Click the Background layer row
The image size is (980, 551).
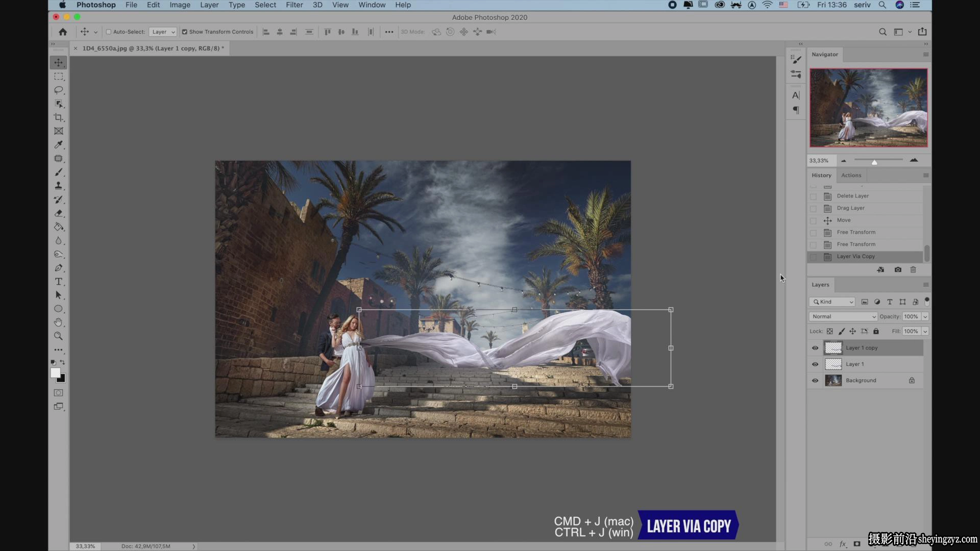[865, 381]
